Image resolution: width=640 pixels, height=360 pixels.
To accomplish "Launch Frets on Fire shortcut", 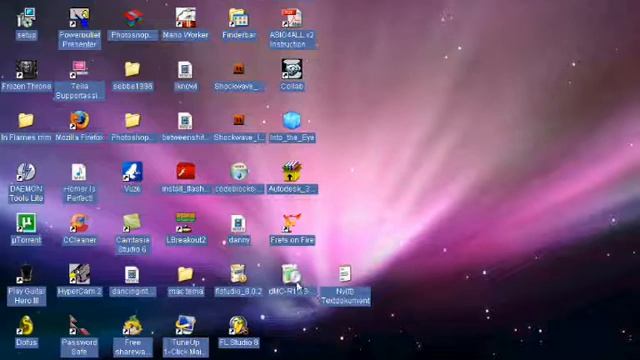I will tap(292, 223).
